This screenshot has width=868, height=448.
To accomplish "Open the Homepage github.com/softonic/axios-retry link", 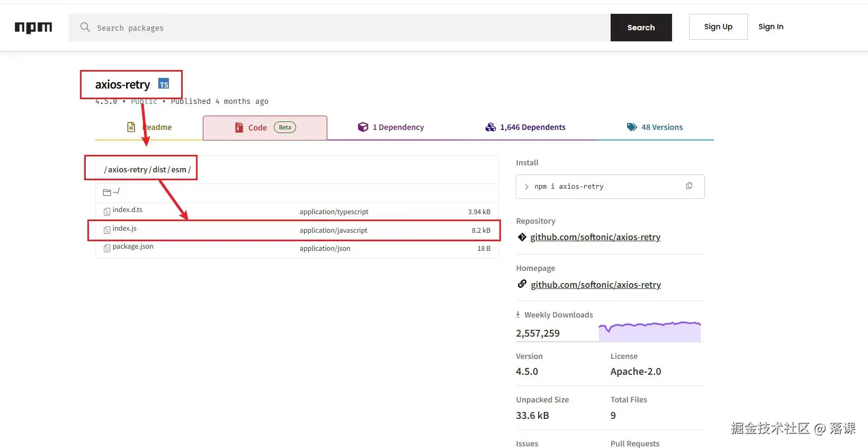I will (596, 285).
